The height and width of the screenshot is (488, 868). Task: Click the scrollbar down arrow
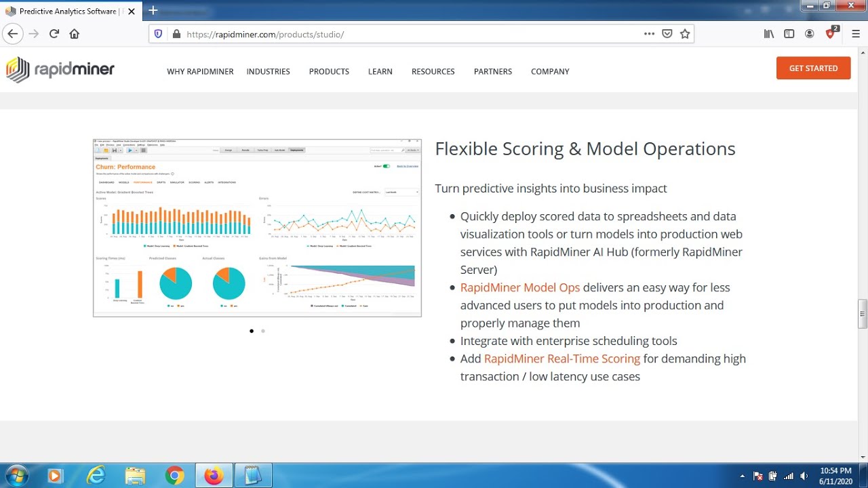[x=863, y=457]
